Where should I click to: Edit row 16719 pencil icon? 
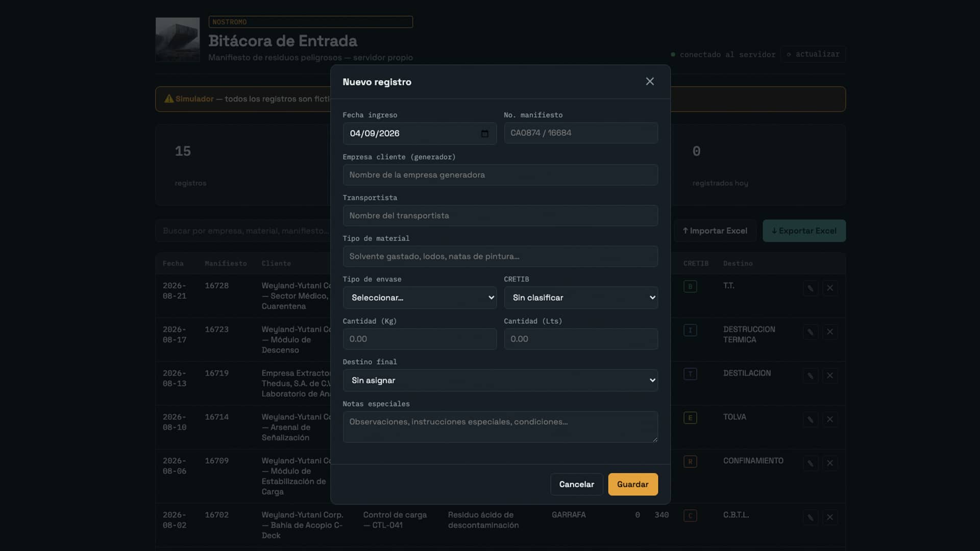(x=810, y=376)
